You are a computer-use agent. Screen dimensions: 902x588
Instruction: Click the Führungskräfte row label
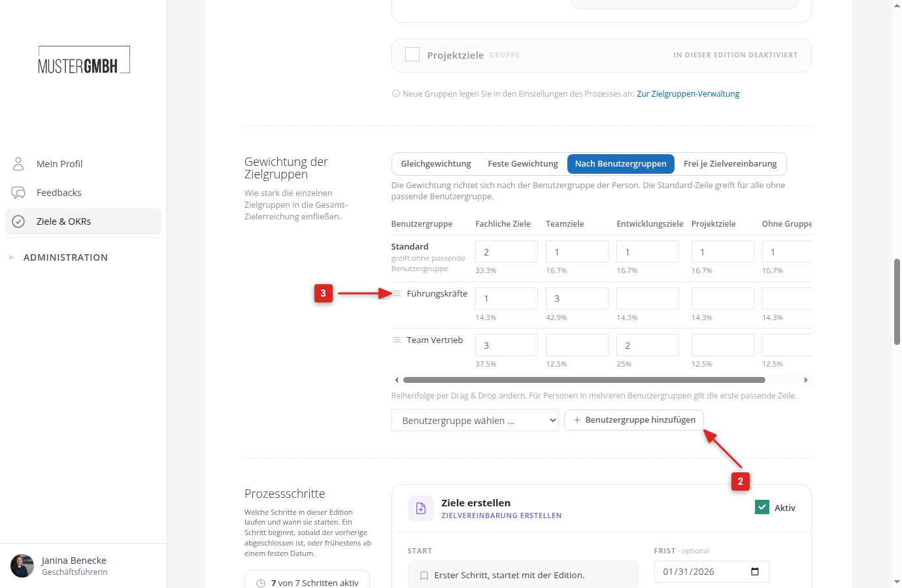coord(437,294)
